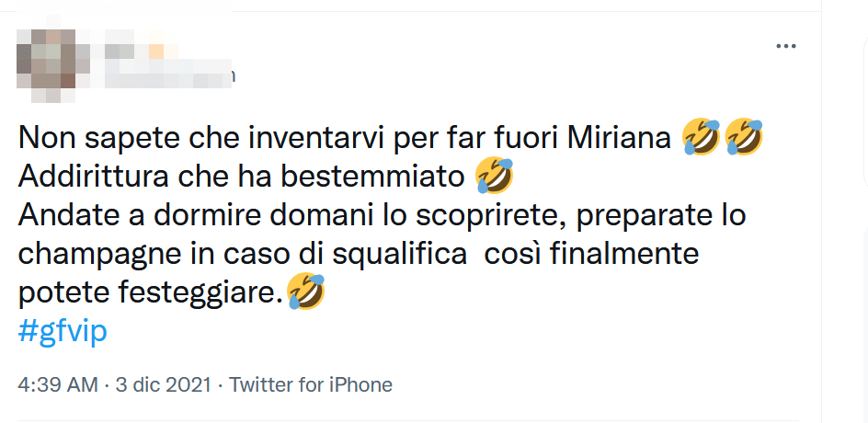Click the words potete festeggiare
This screenshot has width=868, height=423.
(149, 292)
